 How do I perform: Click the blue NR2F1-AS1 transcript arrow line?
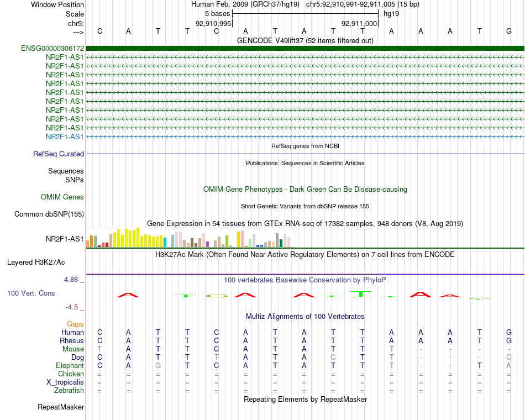coord(305,136)
